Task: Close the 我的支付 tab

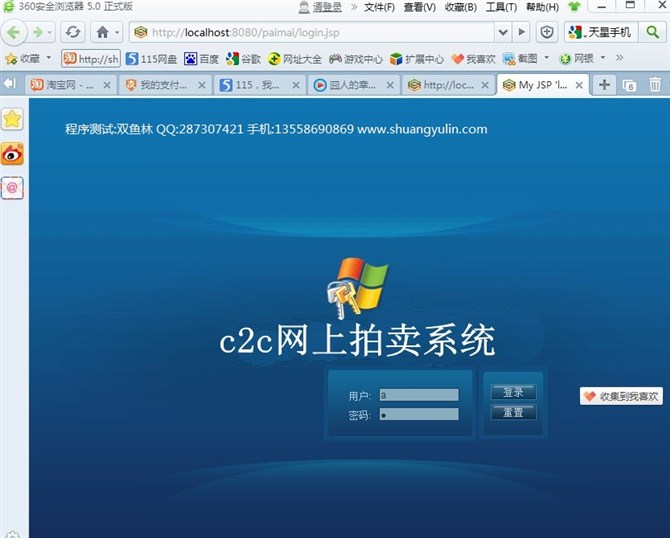Action: [202, 85]
